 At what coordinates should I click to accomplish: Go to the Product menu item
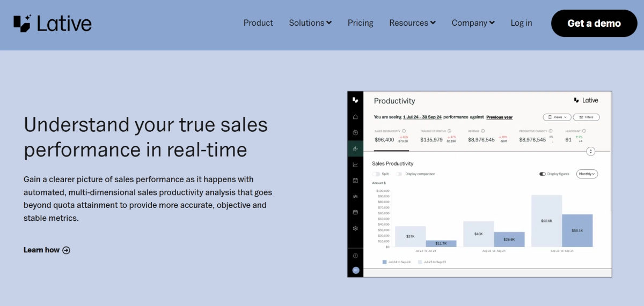click(258, 23)
